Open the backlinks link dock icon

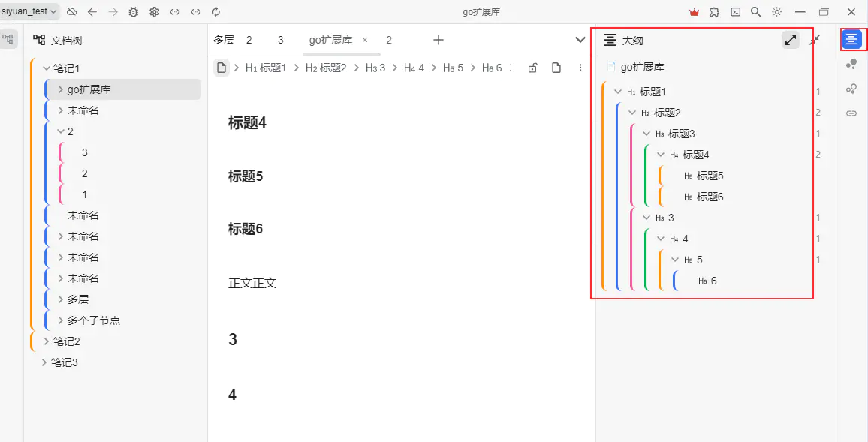851,113
